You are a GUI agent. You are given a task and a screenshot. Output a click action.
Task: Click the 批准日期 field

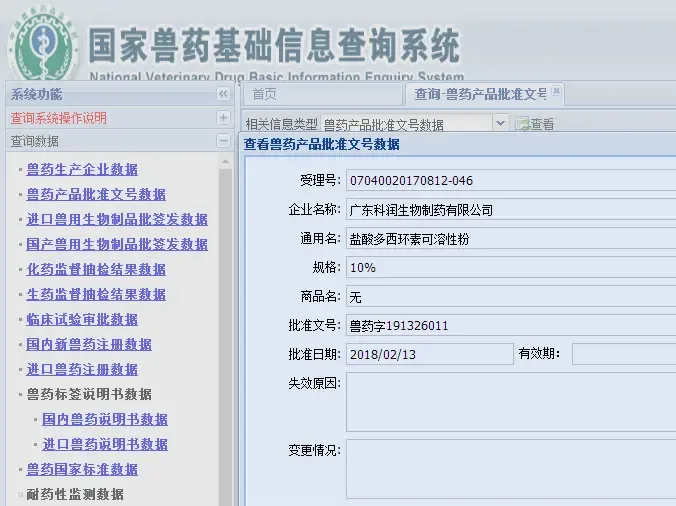pyautogui.click(x=429, y=354)
